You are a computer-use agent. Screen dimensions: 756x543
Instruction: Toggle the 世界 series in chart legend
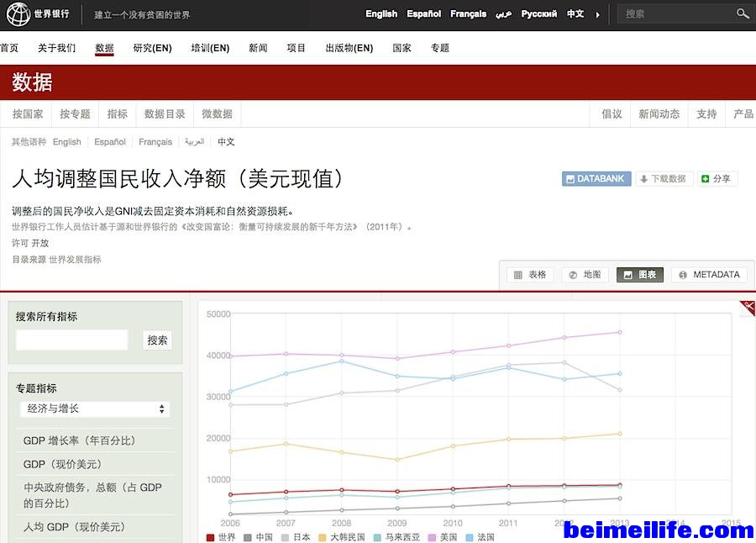(x=221, y=537)
